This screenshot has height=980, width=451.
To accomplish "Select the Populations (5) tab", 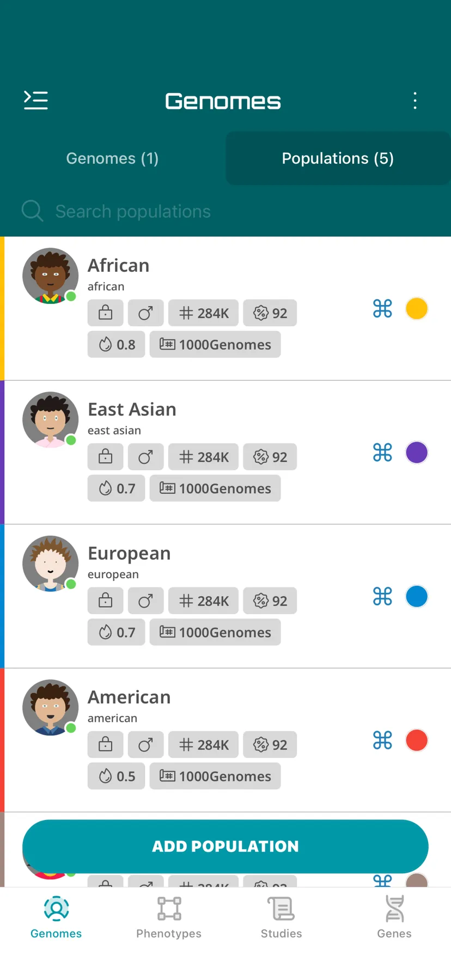I will click(x=338, y=158).
